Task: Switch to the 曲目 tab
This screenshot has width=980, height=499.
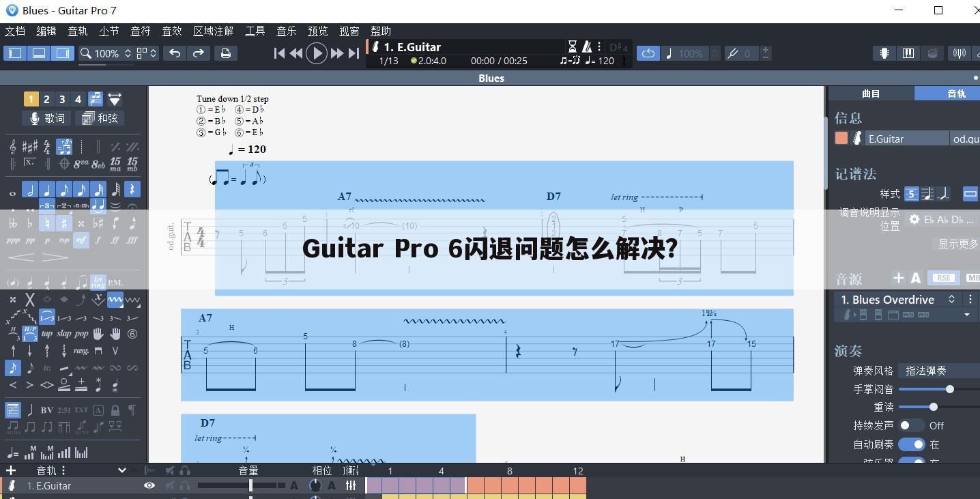Action: click(x=871, y=94)
